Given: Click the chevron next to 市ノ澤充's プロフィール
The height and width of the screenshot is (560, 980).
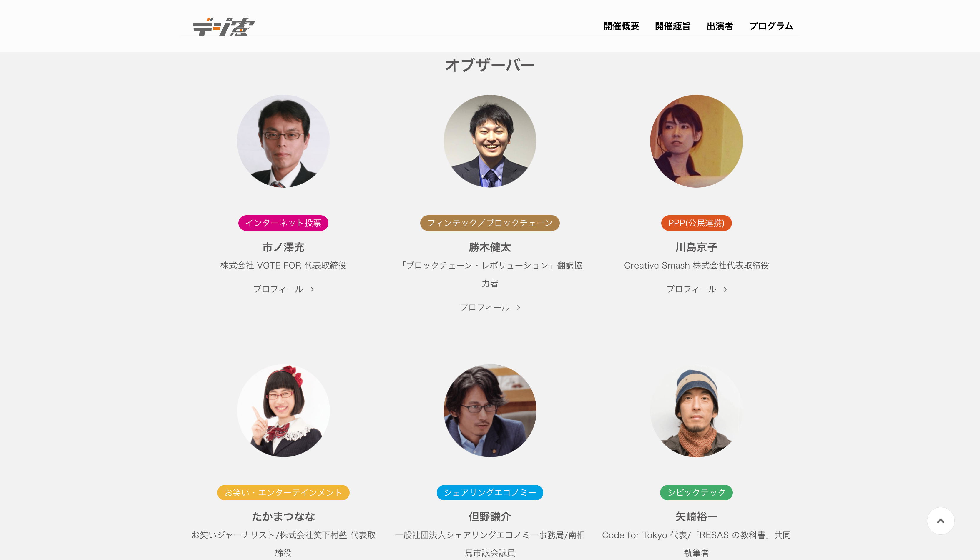Looking at the screenshot, I should (x=312, y=289).
